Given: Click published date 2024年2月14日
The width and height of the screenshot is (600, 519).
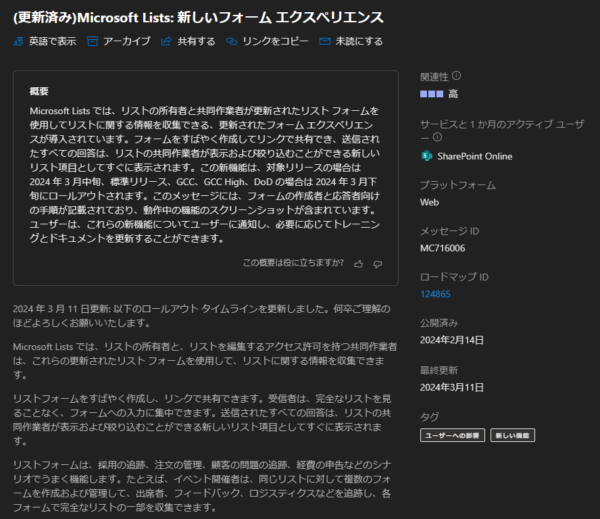Looking at the screenshot, I should (x=452, y=340).
